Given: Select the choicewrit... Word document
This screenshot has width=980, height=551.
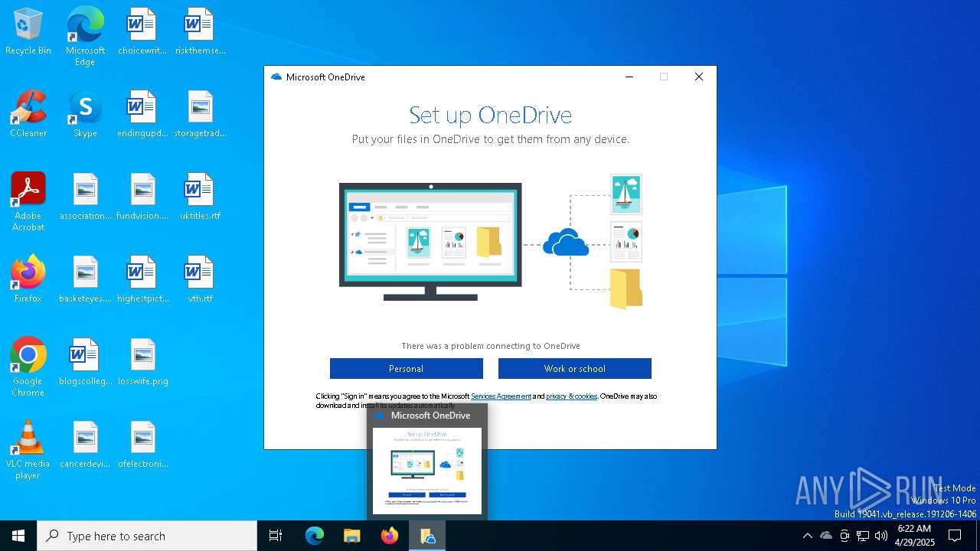Looking at the screenshot, I should tap(142, 32).
